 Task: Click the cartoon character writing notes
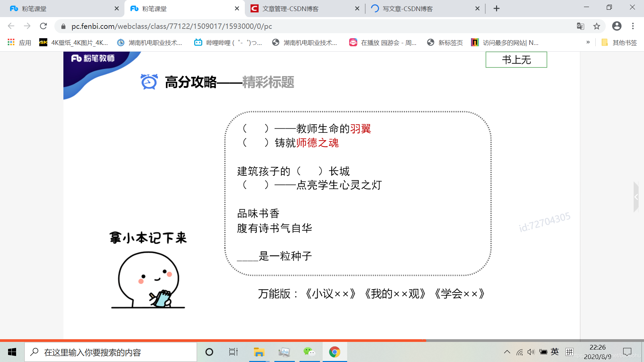(x=148, y=280)
